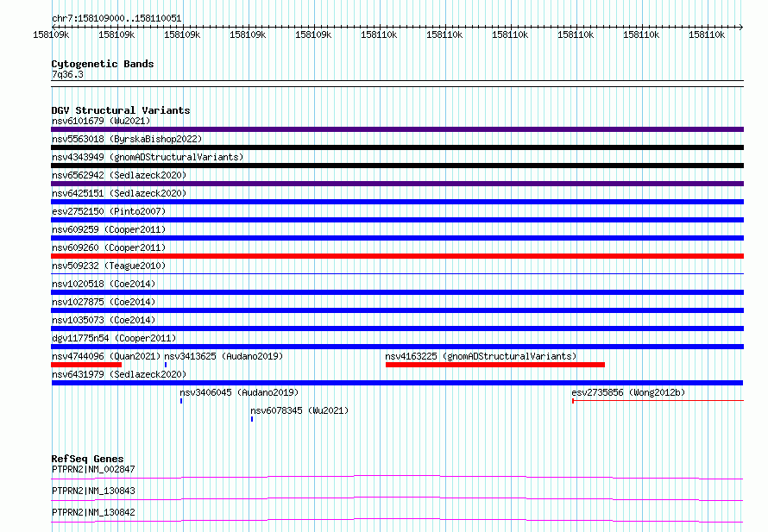768x532 pixels.
Task: Click the black bar under nsv5563018
Action: point(397,147)
